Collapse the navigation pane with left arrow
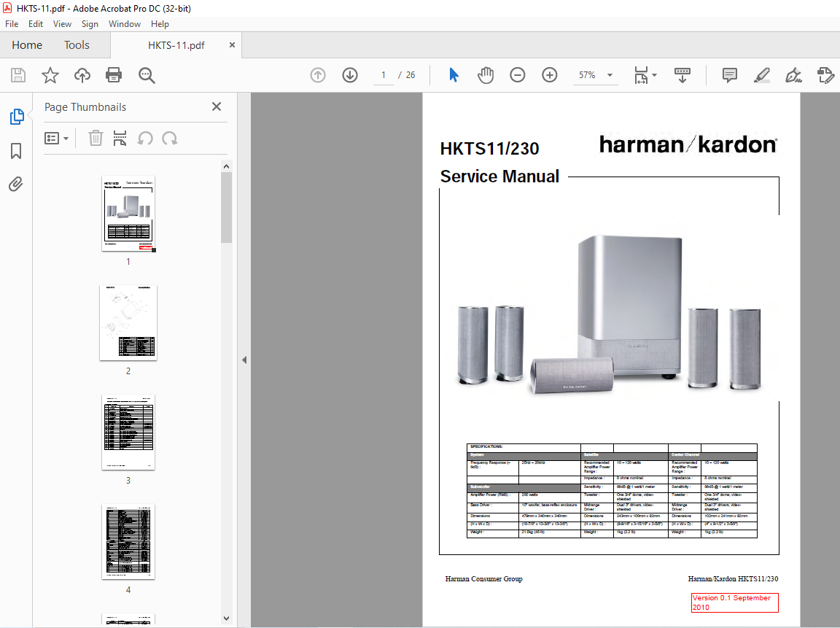The image size is (840, 628). [244, 360]
